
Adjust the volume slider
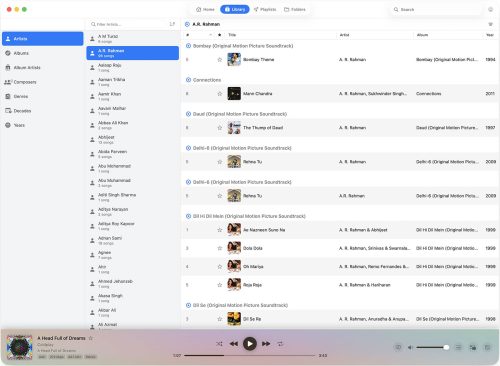tap(432, 347)
